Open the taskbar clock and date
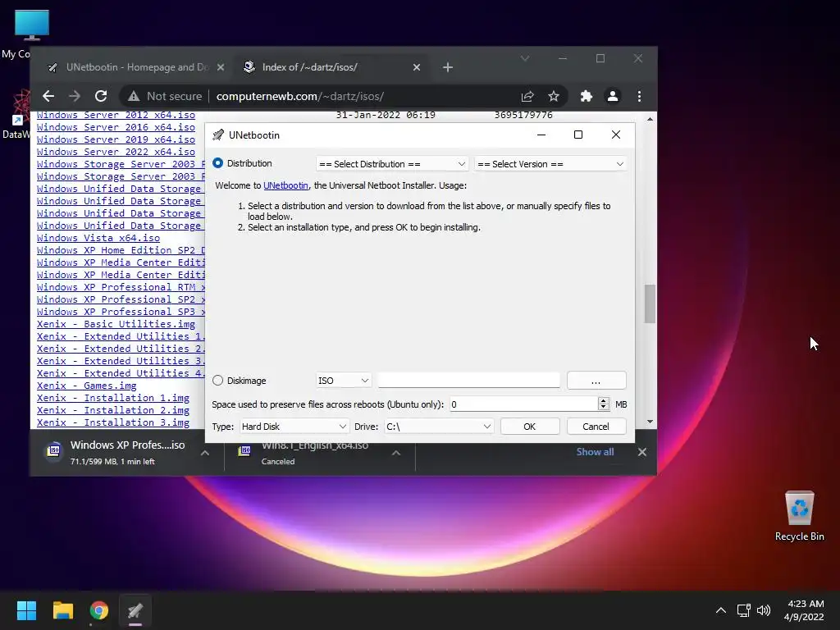The width and height of the screenshot is (840, 630). tap(804, 610)
